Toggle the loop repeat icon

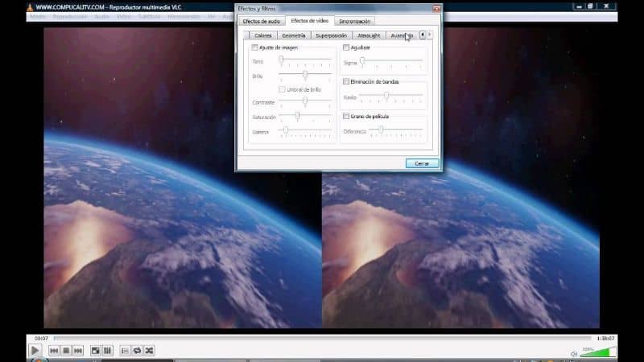pyautogui.click(x=137, y=351)
